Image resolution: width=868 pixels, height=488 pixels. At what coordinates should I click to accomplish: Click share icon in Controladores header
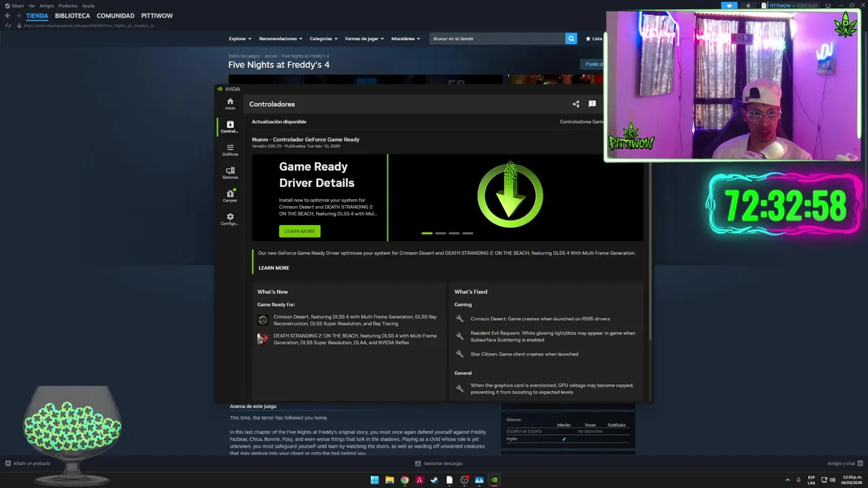point(576,104)
